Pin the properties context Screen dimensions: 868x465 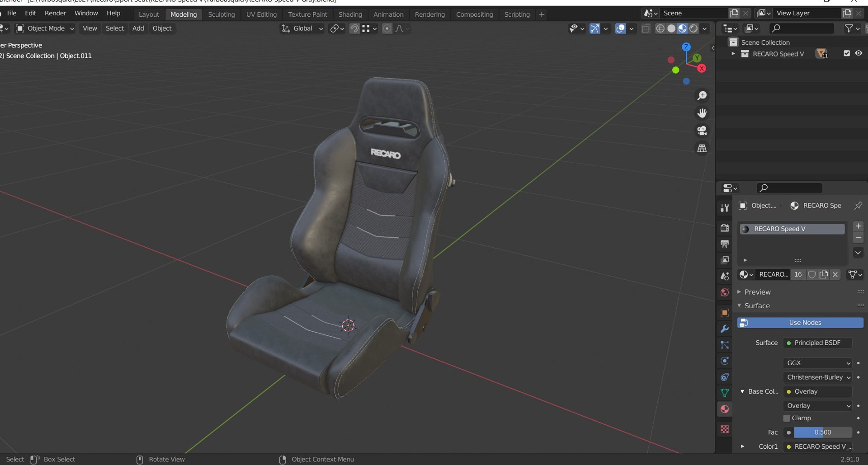858,206
